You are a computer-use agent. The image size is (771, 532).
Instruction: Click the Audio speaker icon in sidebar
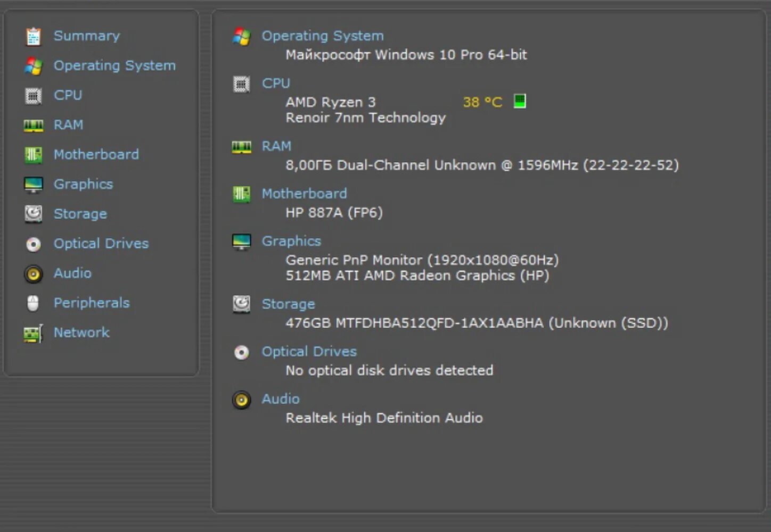[33, 274]
